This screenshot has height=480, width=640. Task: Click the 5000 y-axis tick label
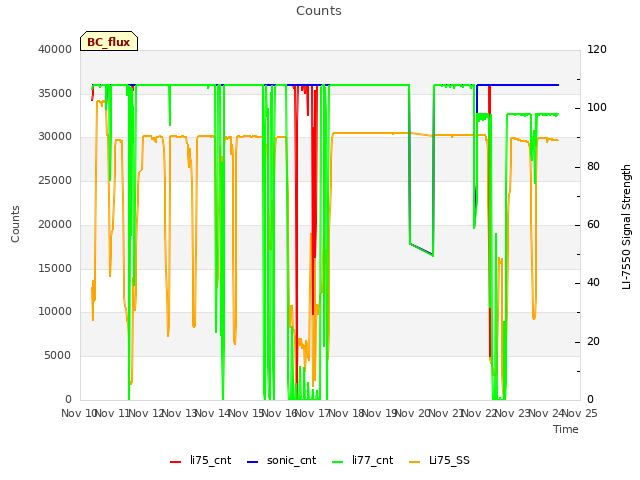tap(58, 356)
